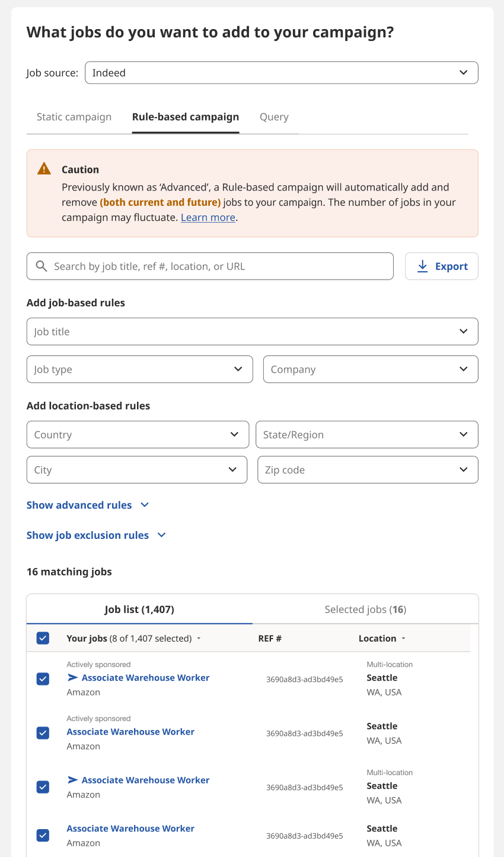The image size is (504, 857).
Task: Uncheck first Associate Warehouse Worker job
Action: [x=43, y=678]
